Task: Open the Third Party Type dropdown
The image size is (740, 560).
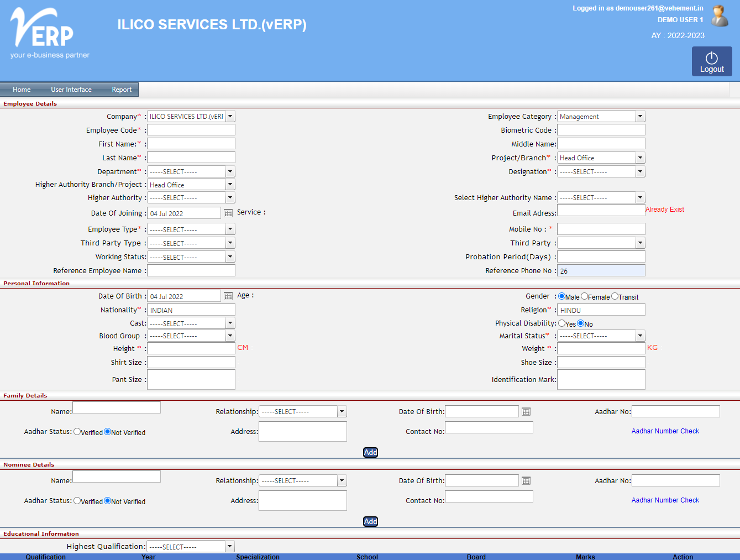Action: pos(191,243)
